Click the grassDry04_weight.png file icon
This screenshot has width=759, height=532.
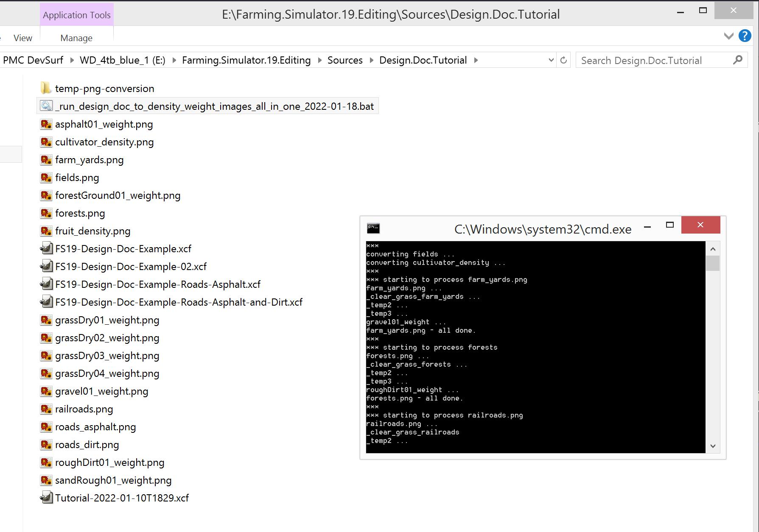[46, 373]
